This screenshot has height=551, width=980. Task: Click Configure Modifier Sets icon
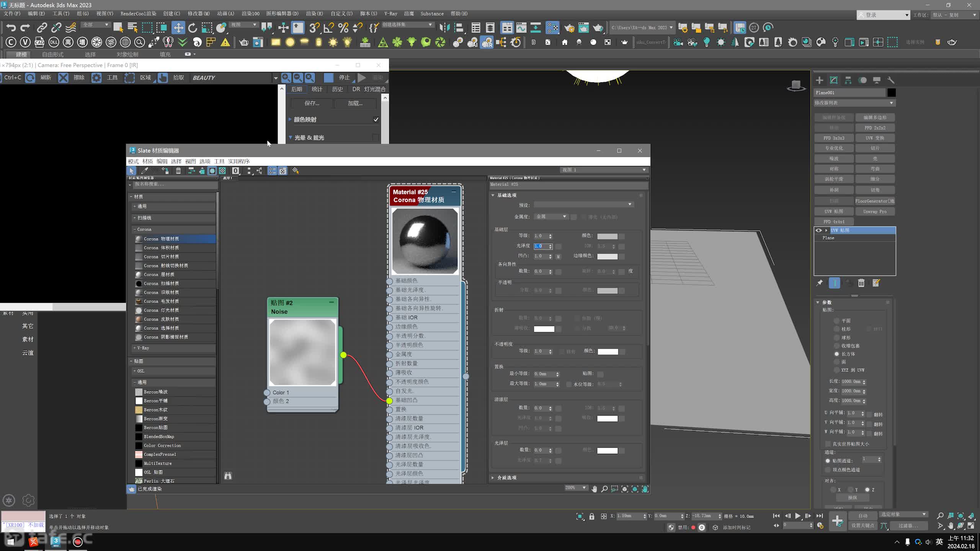(x=876, y=283)
